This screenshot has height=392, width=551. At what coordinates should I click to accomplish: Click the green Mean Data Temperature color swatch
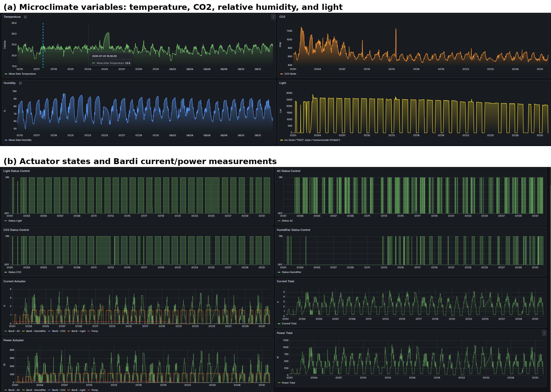6,74
